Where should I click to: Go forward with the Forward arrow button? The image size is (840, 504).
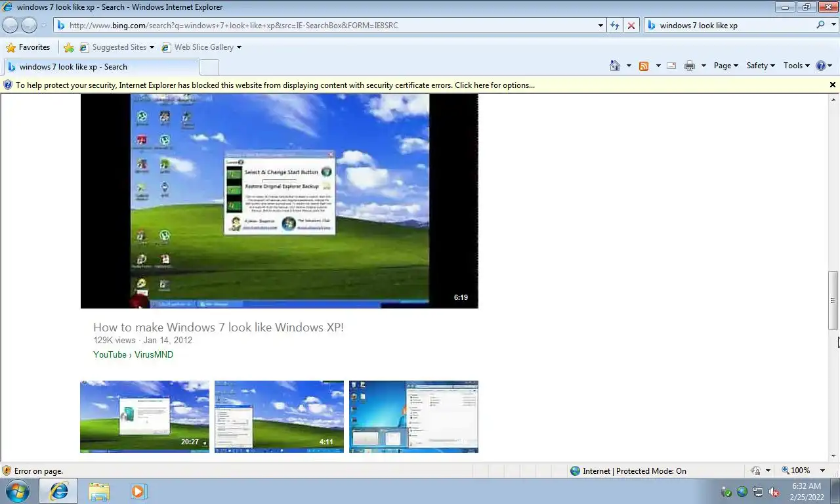point(29,25)
